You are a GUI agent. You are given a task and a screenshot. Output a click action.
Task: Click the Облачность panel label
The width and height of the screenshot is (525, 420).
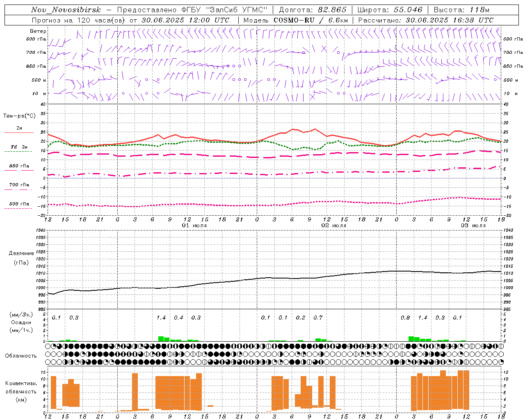pyautogui.click(x=21, y=356)
